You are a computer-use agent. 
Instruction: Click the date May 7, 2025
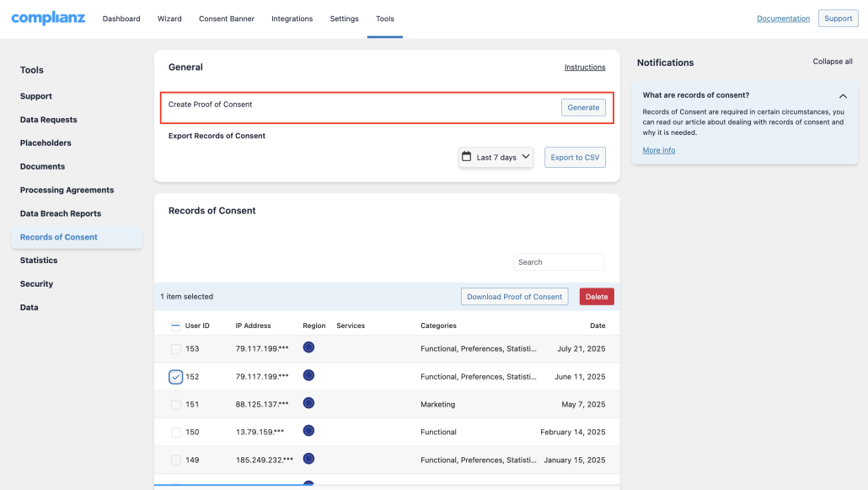click(583, 405)
